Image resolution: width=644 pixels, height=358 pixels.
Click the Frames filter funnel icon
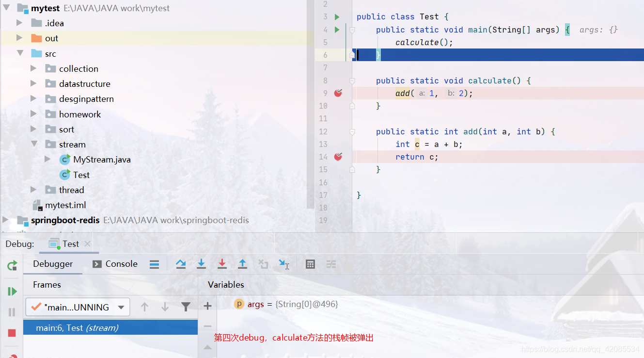(186, 307)
